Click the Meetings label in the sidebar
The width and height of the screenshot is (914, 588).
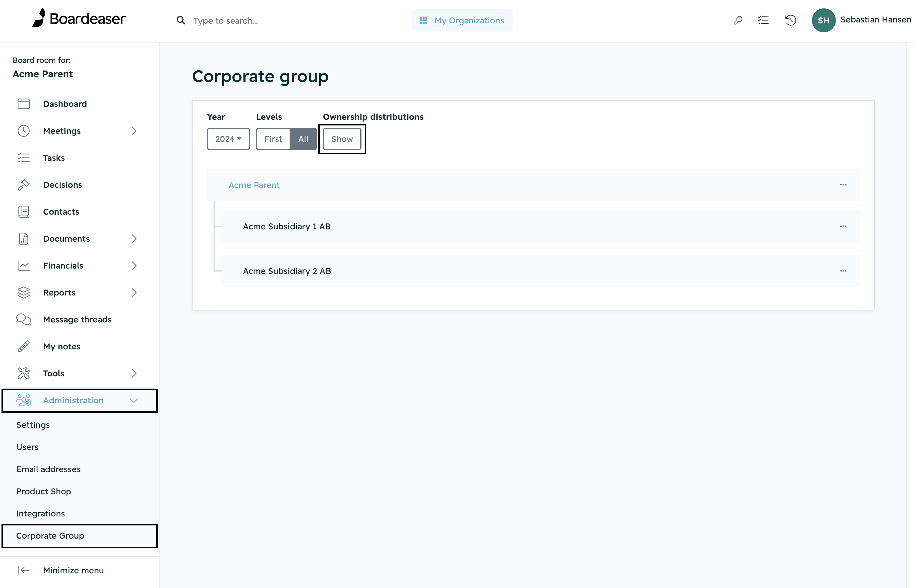point(62,131)
